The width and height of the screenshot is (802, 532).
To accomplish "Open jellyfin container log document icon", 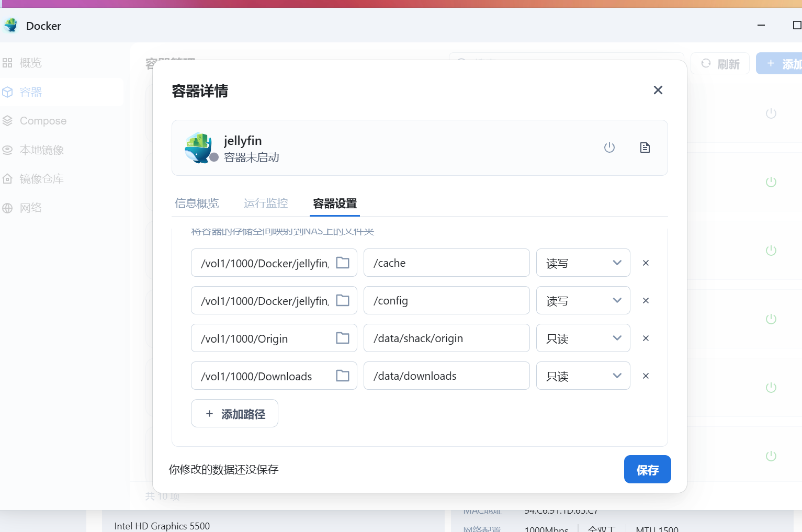I will click(x=645, y=148).
